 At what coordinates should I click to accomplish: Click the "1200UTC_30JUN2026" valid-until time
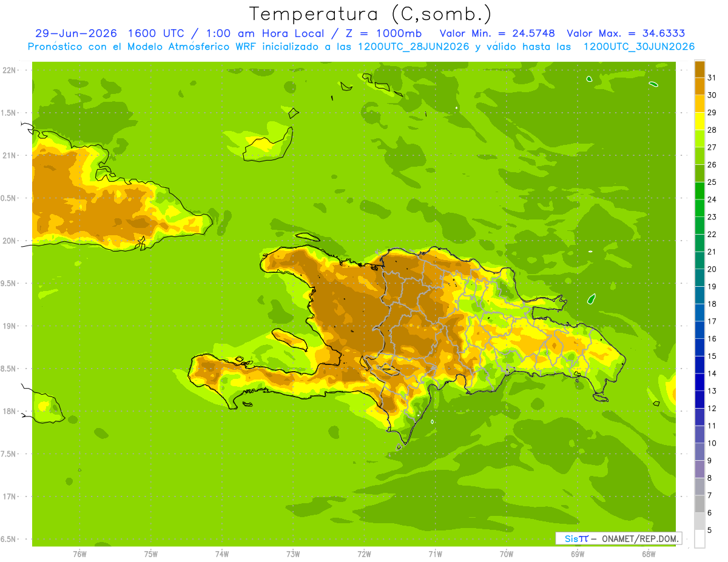[x=639, y=47]
